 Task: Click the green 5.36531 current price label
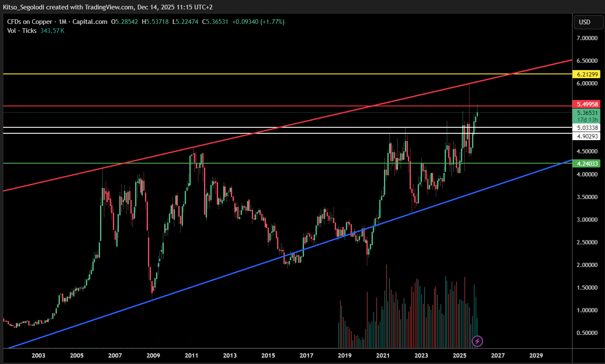[x=587, y=113]
